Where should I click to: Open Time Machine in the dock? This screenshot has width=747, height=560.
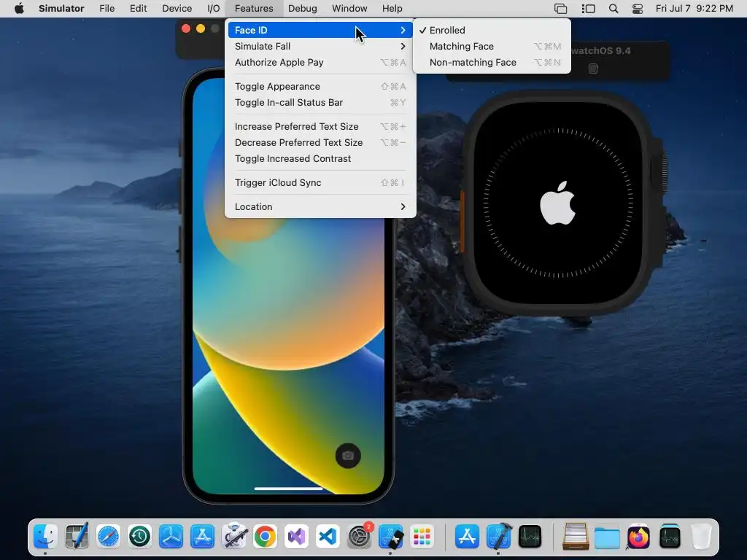(139, 537)
